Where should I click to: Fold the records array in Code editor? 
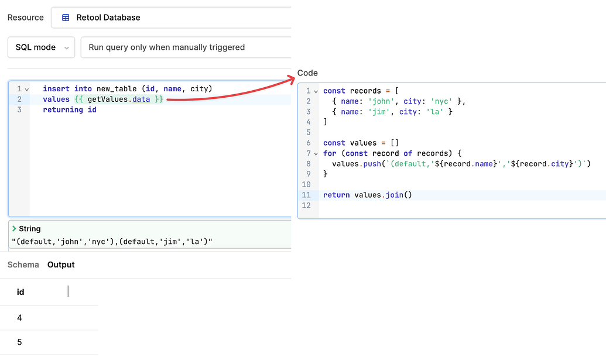(x=316, y=91)
